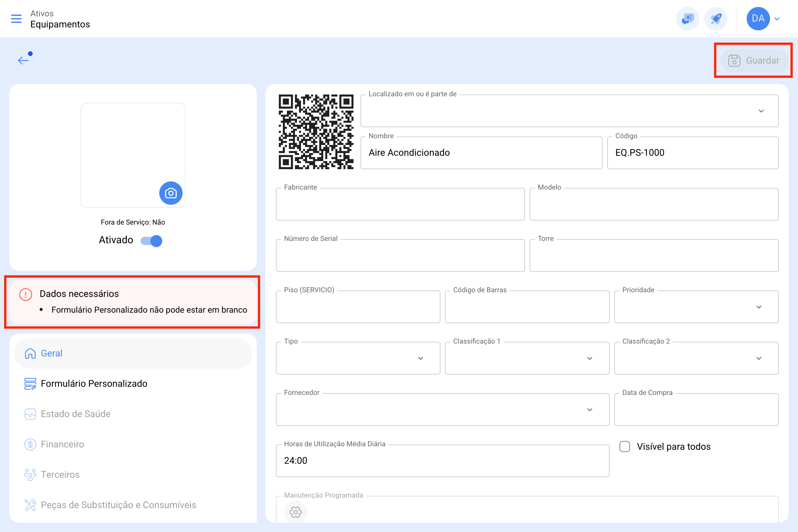Select the Geral tab
Image resolution: width=798 pixels, height=532 pixels.
(x=133, y=353)
